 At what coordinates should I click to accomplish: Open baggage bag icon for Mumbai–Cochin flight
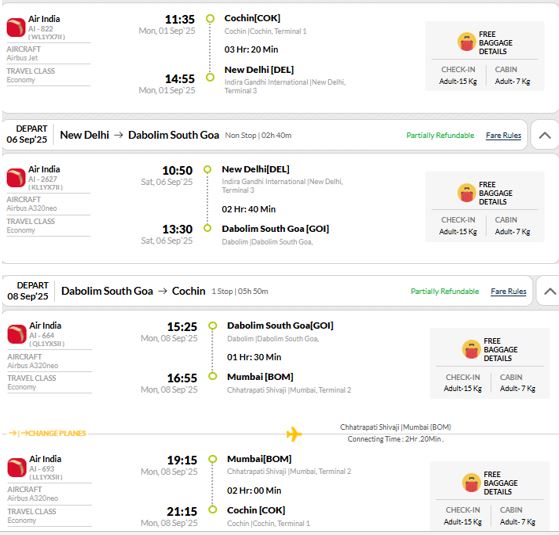[471, 482]
